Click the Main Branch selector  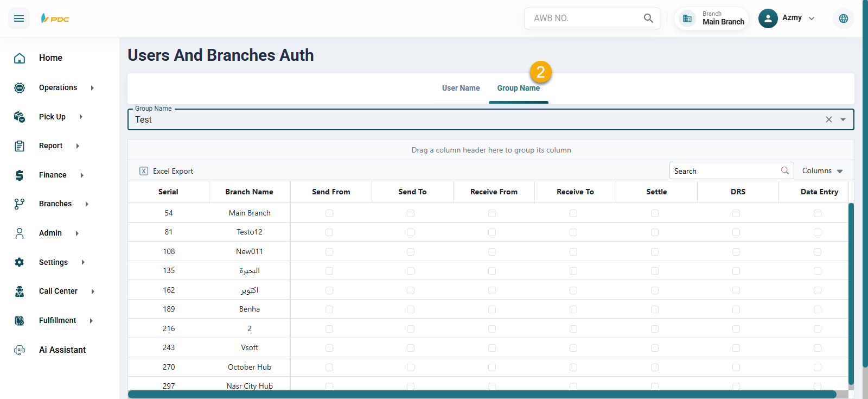point(712,18)
